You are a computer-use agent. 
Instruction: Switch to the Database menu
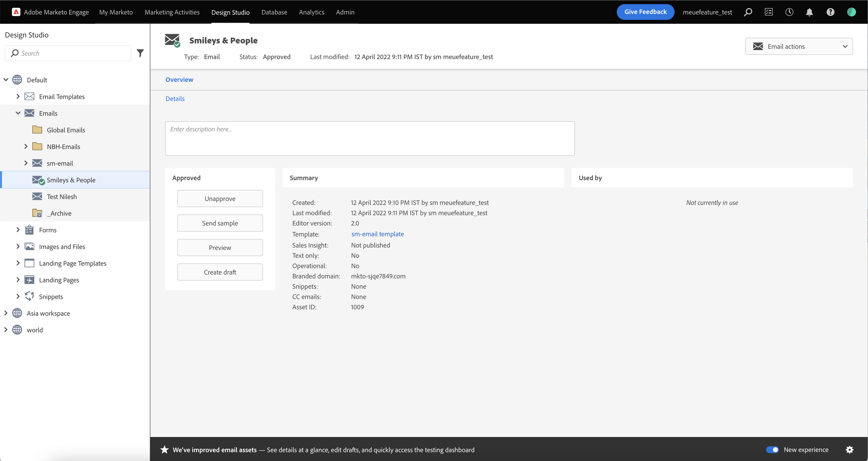coord(274,12)
